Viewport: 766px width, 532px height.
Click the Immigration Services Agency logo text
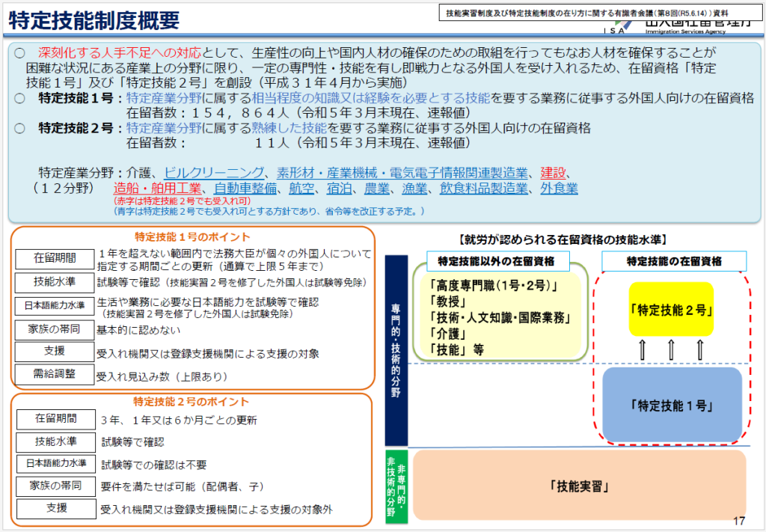pyautogui.click(x=685, y=31)
